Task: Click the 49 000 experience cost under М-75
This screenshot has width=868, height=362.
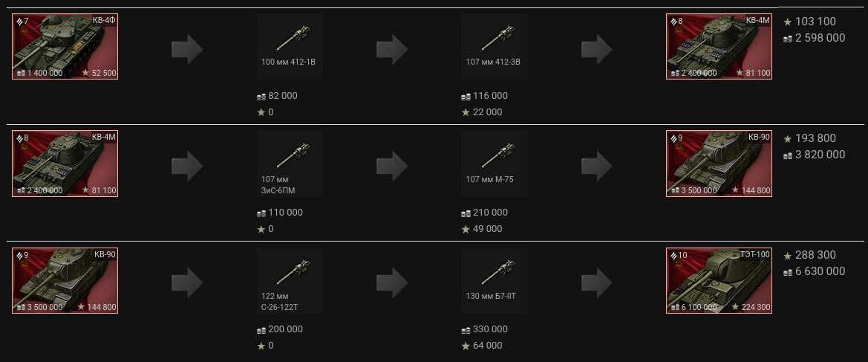Action: click(487, 229)
